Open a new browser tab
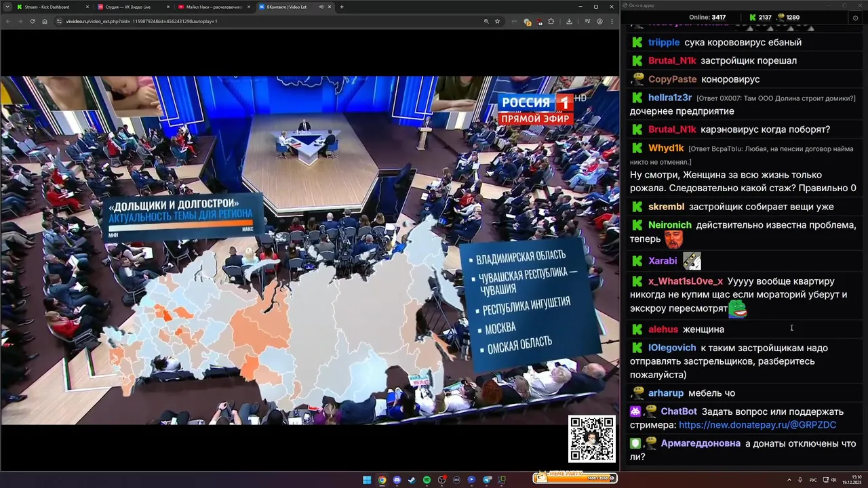The height and width of the screenshot is (488, 868). click(341, 7)
